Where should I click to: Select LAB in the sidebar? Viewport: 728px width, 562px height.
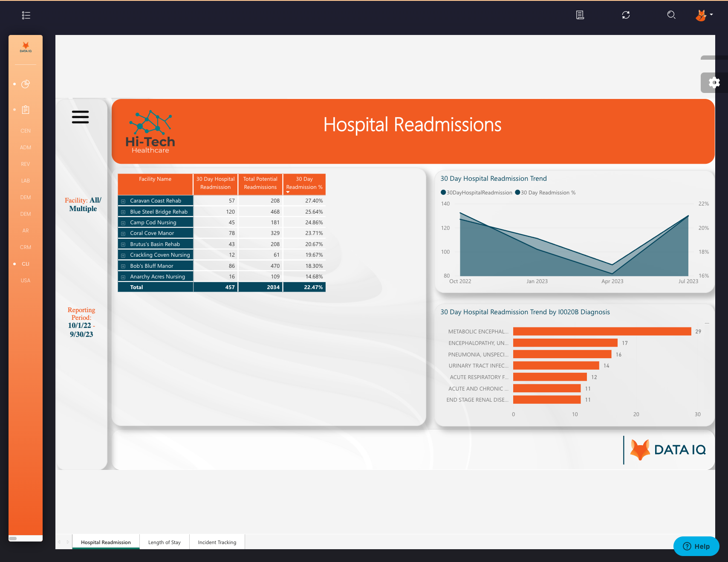coord(26,181)
